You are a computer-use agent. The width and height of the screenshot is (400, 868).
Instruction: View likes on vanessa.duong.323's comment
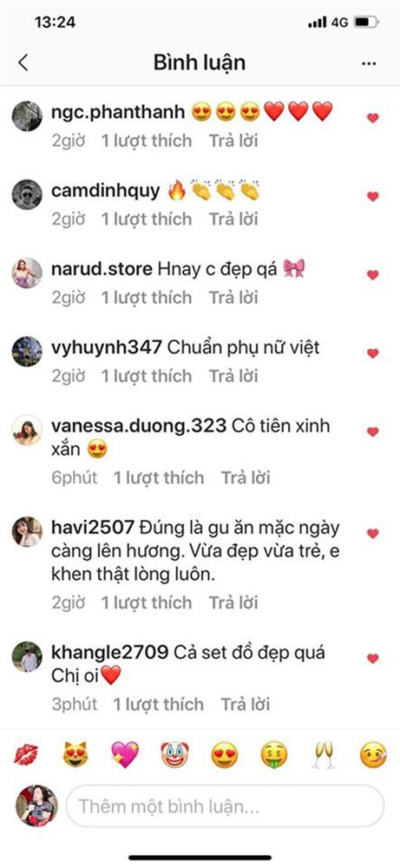click(x=159, y=477)
